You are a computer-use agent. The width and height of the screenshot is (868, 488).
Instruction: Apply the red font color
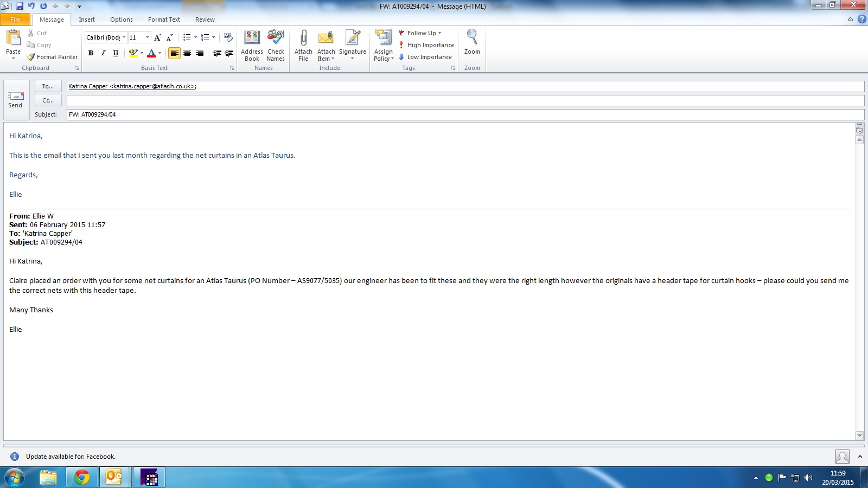[x=151, y=53]
